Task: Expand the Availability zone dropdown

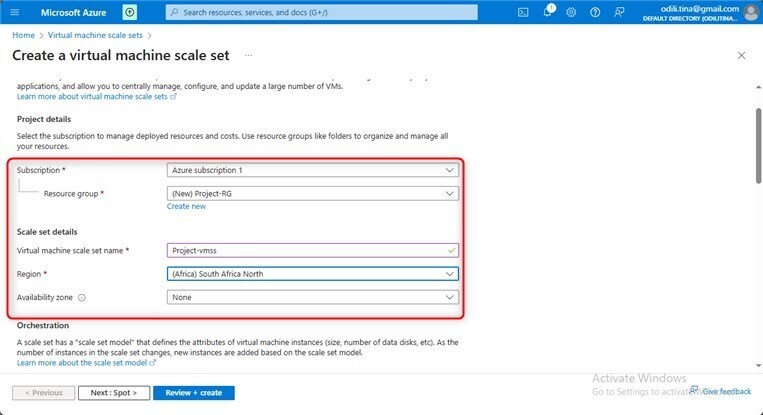Action: pyautogui.click(x=312, y=297)
